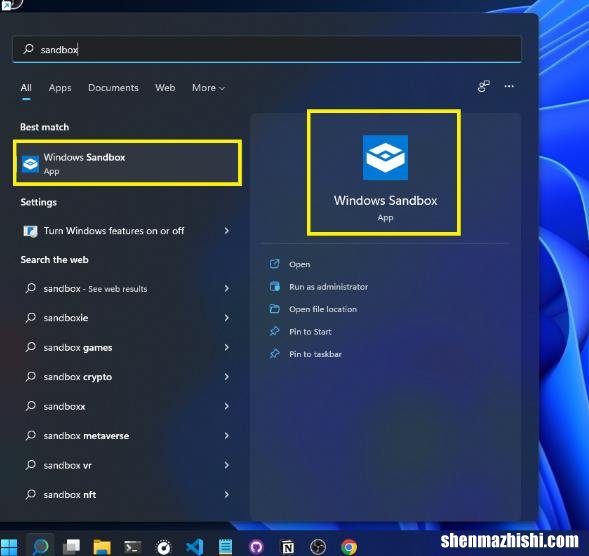This screenshot has height=556, width=589.
Task: Click the Open file location folder icon
Action: click(x=275, y=309)
